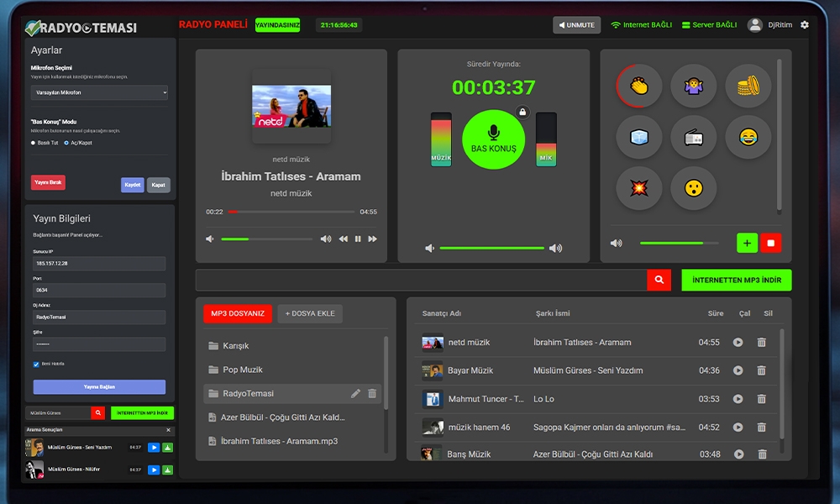Select the Azer Bülbül - Çoğu Gitti file

coord(293,417)
